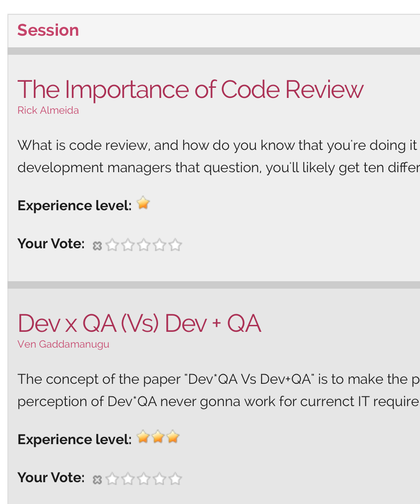This screenshot has width=420, height=504.
Task: Click the third Dev x QA experience star
Action: tap(173, 437)
